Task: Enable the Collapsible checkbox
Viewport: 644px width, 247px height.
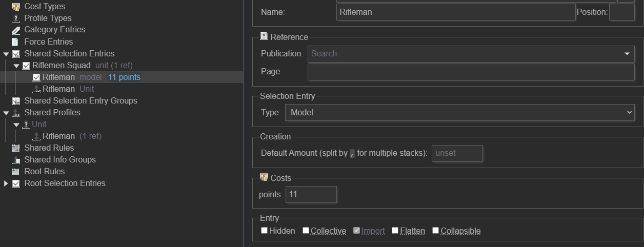Action: pyautogui.click(x=435, y=231)
